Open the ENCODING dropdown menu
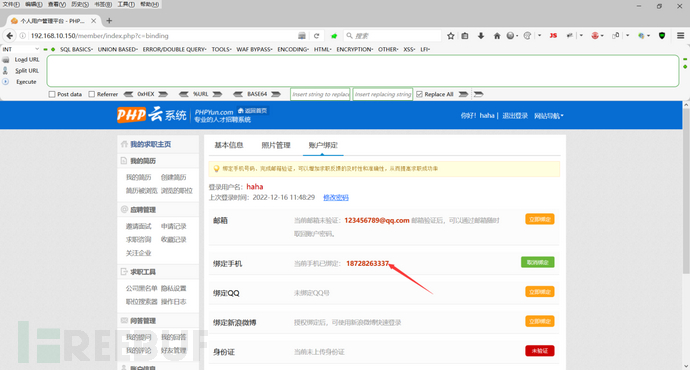The image size is (690, 370). [x=293, y=49]
